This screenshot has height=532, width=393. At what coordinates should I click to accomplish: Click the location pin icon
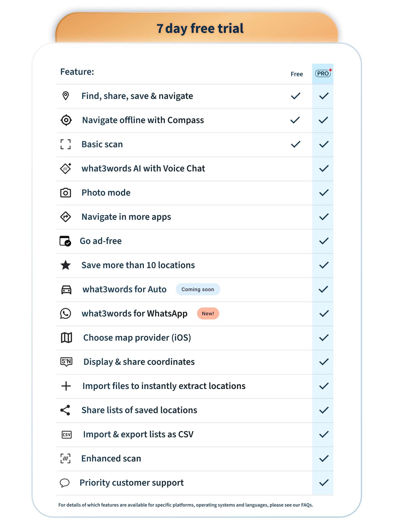click(65, 96)
